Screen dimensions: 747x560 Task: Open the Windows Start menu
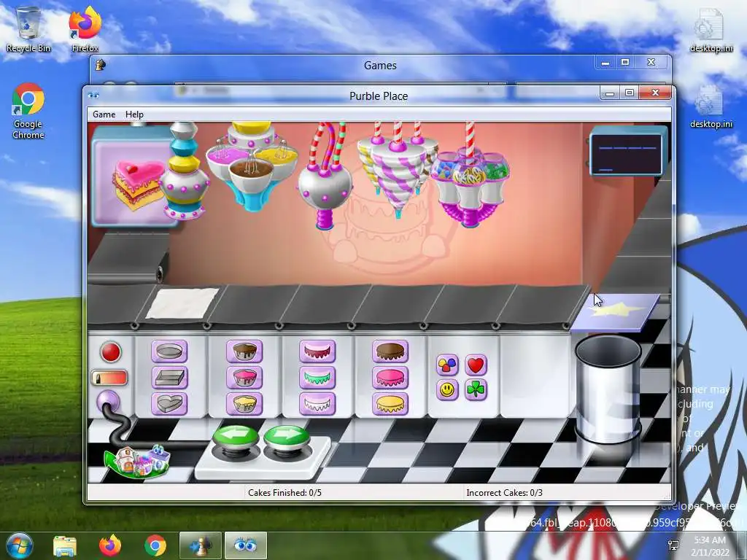(x=19, y=545)
